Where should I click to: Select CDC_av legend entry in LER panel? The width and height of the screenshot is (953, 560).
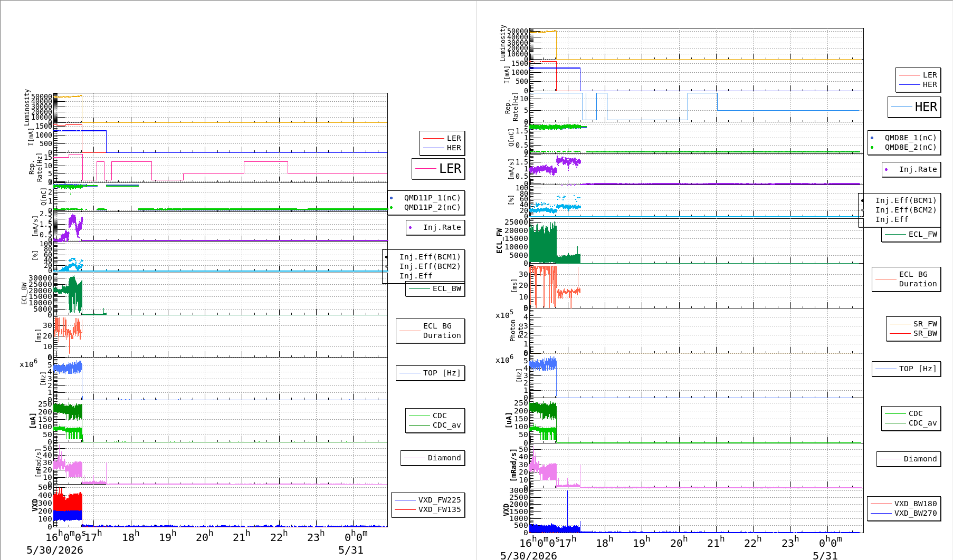tap(446, 425)
